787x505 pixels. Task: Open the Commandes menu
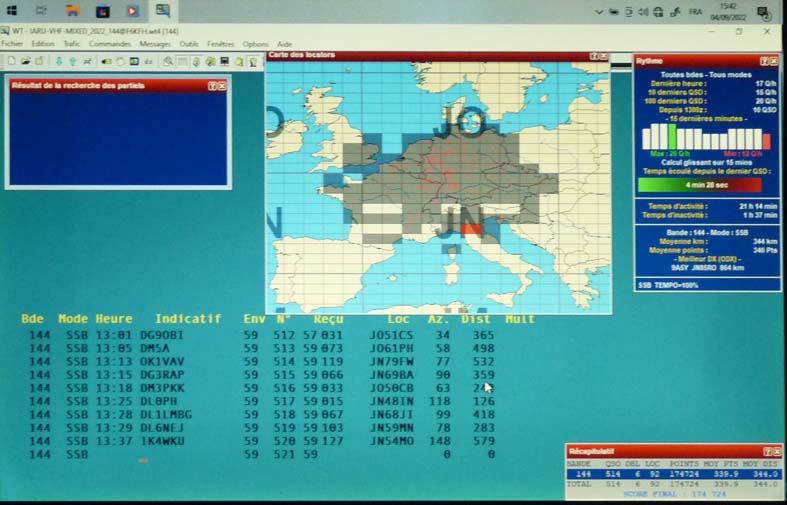109,44
